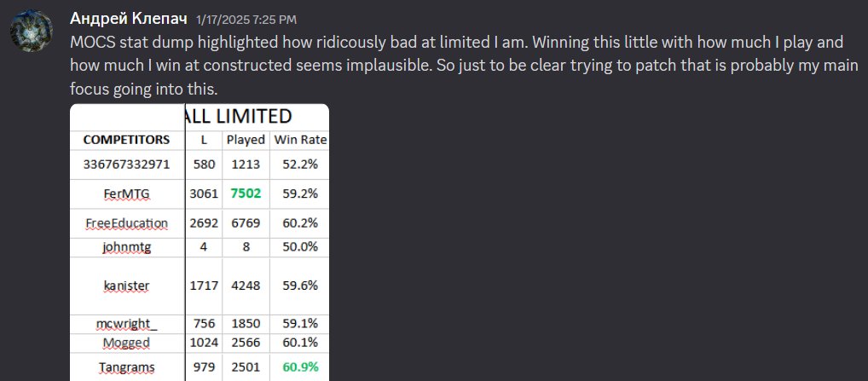Click the ALL LIMITED table title
The height and width of the screenshot is (381, 868).
[238, 117]
